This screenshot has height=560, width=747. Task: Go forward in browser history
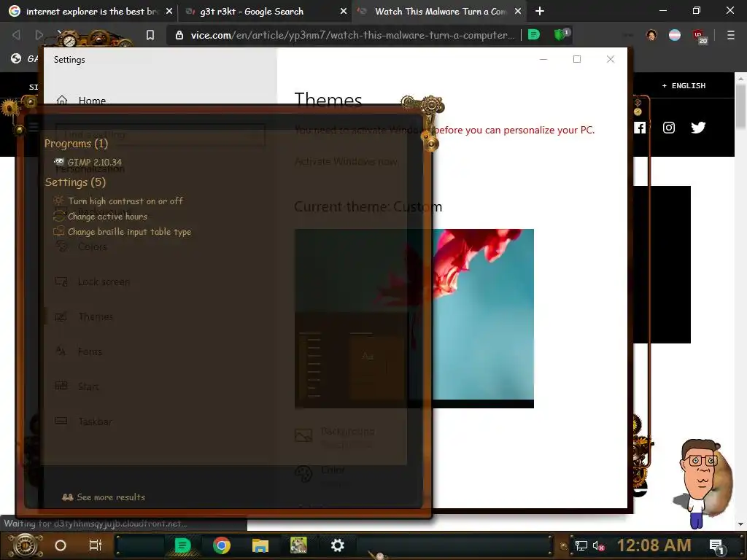point(39,35)
